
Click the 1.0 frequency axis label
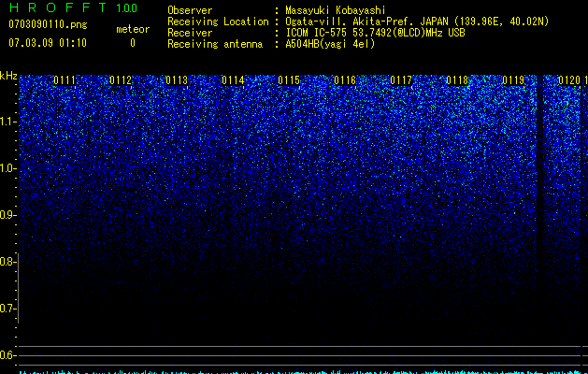7,168
